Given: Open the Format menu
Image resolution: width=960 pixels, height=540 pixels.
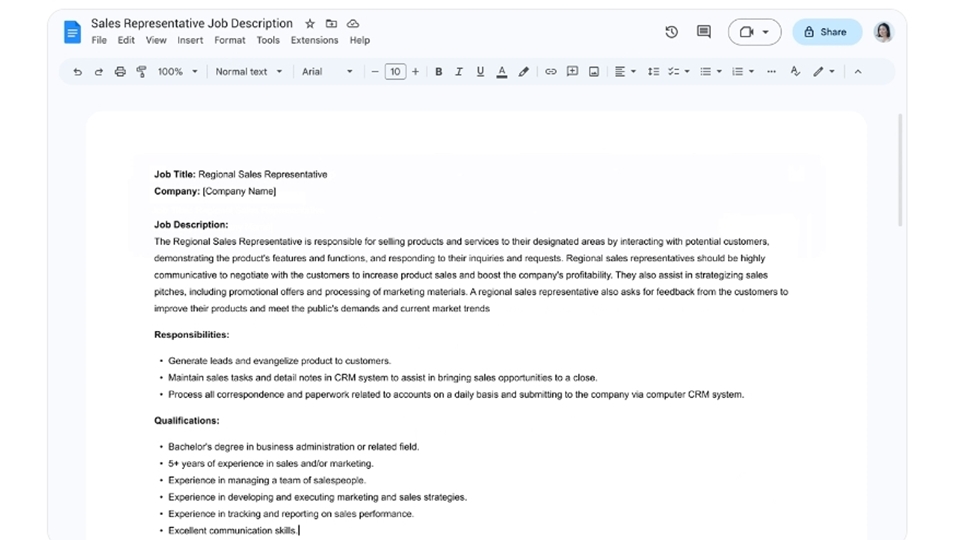Looking at the screenshot, I should click(x=229, y=41).
